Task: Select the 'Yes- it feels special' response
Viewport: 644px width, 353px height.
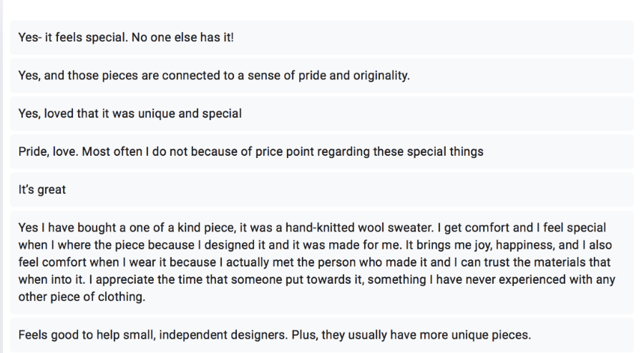Action: [x=321, y=37]
